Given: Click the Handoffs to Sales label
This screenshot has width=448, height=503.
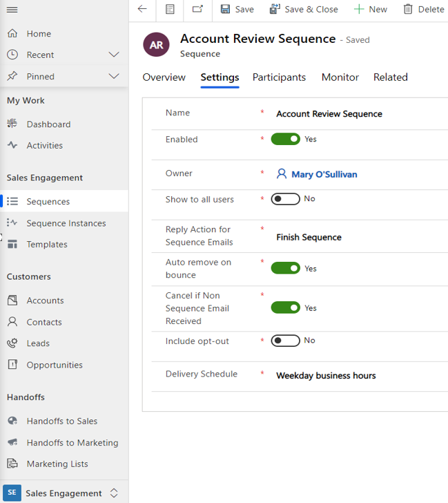Looking at the screenshot, I should (x=62, y=421).
